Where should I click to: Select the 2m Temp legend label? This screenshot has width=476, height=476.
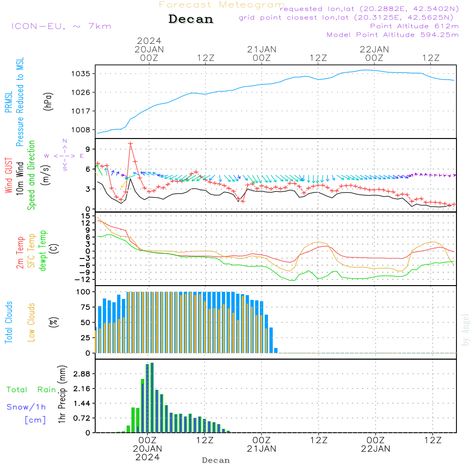(x=20, y=252)
